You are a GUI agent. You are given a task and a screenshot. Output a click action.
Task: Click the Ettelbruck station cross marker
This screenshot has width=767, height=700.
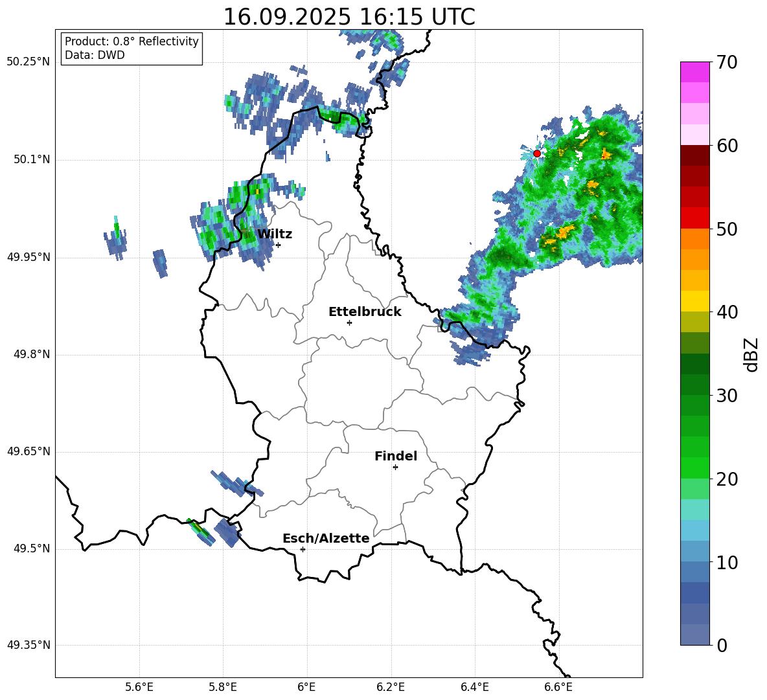point(349,322)
